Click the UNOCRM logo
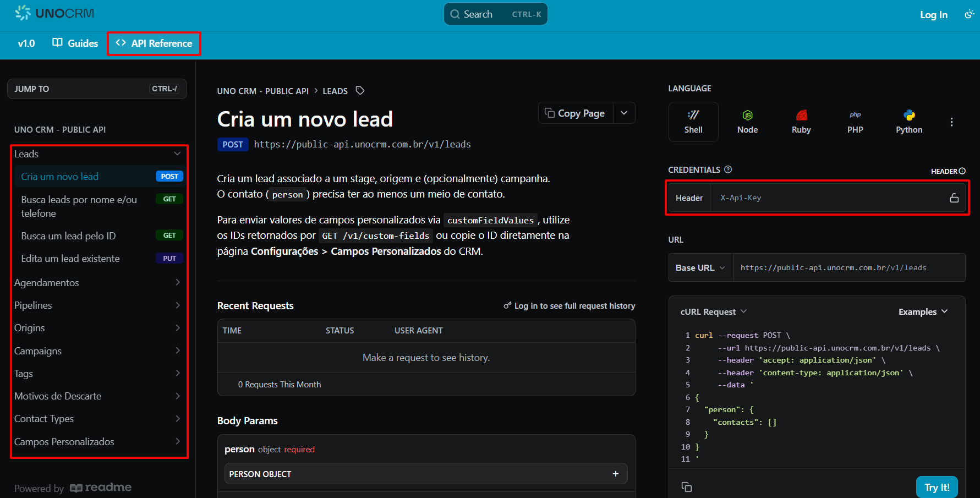Image resolution: width=980 pixels, height=498 pixels. (x=54, y=13)
